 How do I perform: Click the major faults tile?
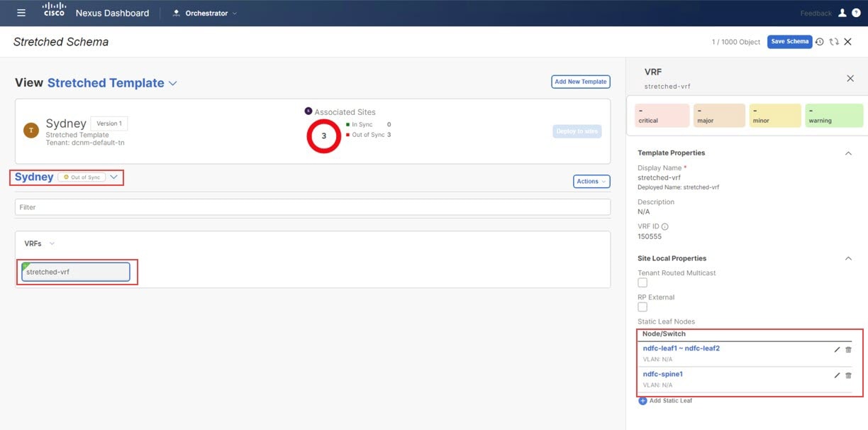click(x=719, y=116)
